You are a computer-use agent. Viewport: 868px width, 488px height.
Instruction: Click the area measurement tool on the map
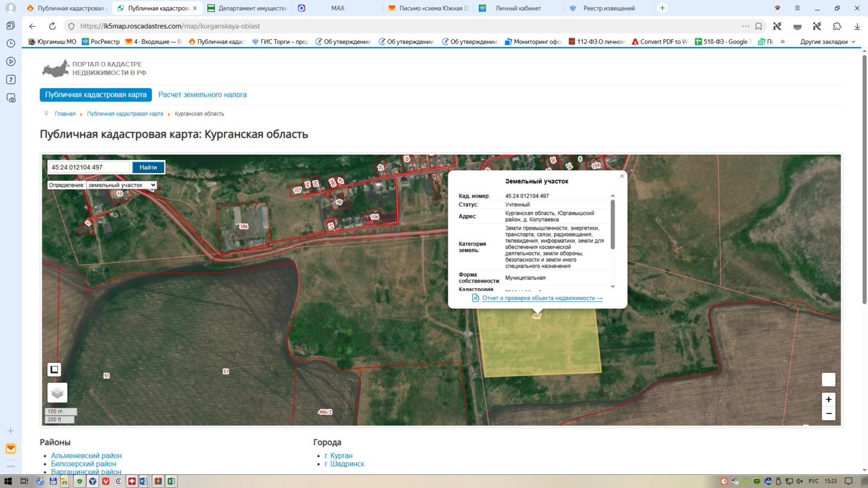coord(54,370)
